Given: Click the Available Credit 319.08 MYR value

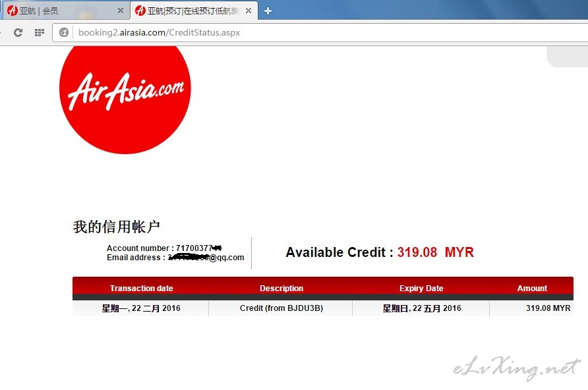Looking at the screenshot, I should (x=435, y=252).
